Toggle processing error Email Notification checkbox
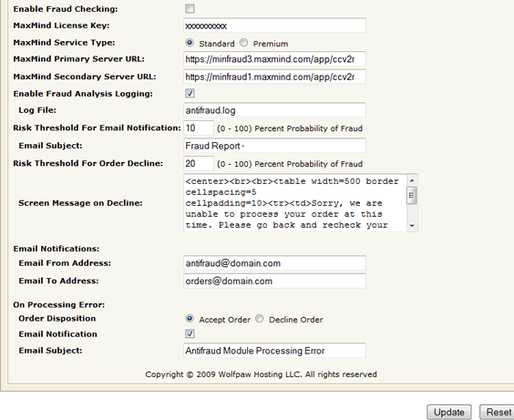The image size is (514, 420). [x=190, y=333]
